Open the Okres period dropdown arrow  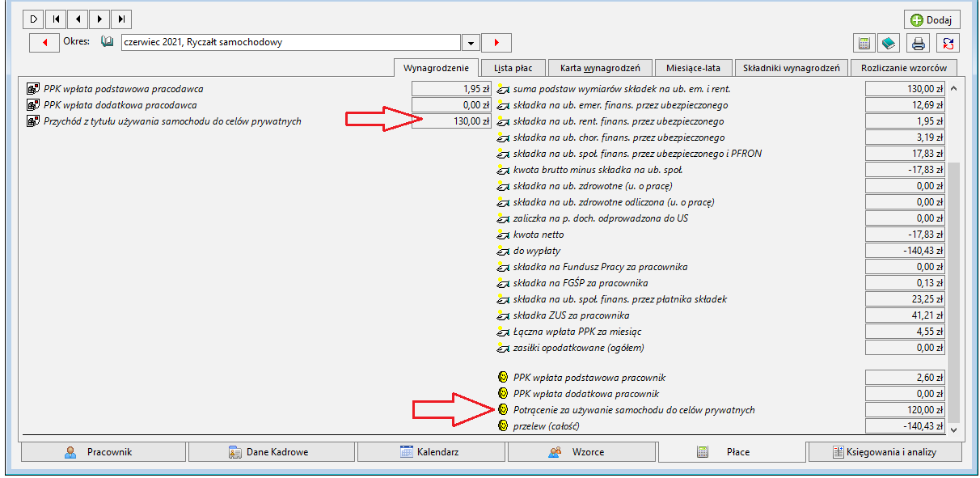click(x=471, y=42)
